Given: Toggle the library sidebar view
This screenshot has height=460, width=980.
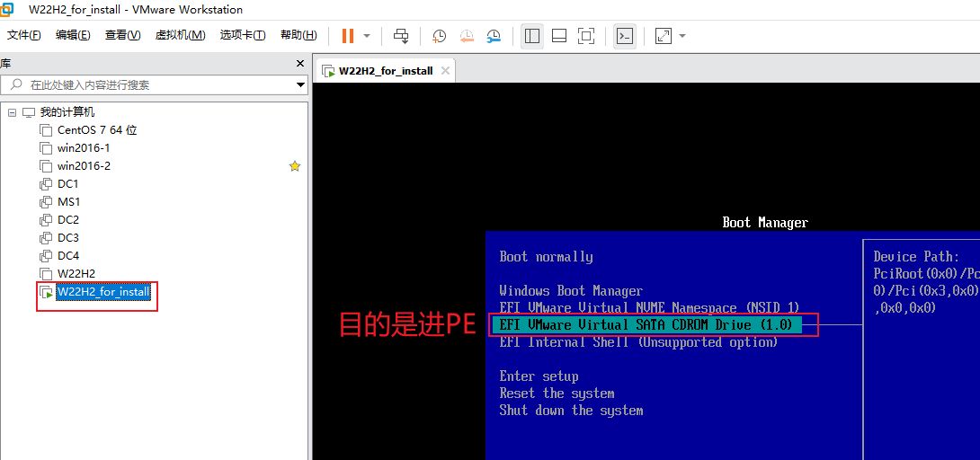Looking at the screenshot, I should (x=532, y=36).
